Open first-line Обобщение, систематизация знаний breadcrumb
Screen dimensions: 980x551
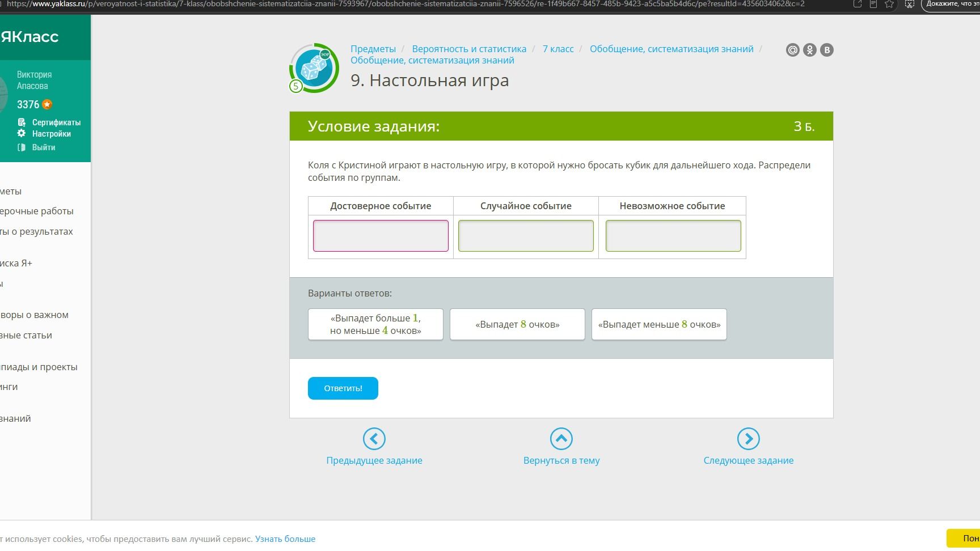671,49
